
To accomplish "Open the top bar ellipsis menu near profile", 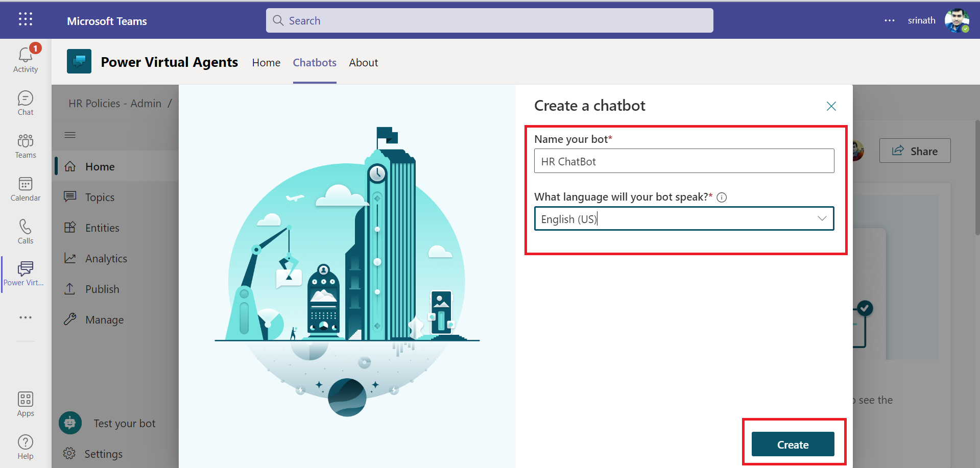I will pos(890,20).
